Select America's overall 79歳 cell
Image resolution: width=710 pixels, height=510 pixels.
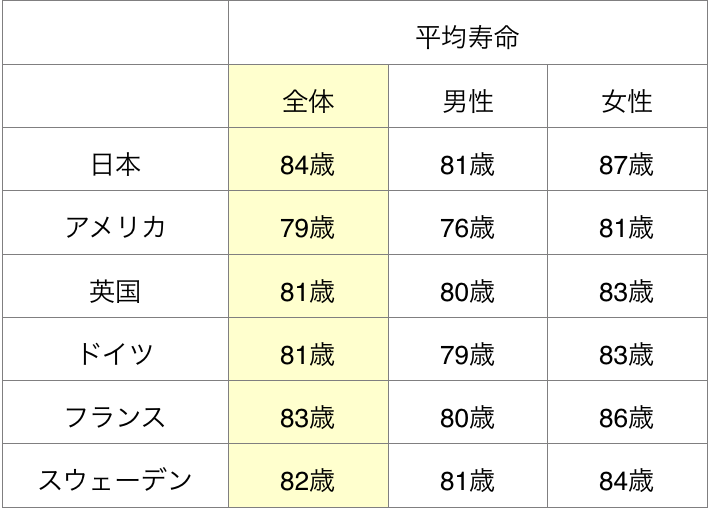click(308, 227)
